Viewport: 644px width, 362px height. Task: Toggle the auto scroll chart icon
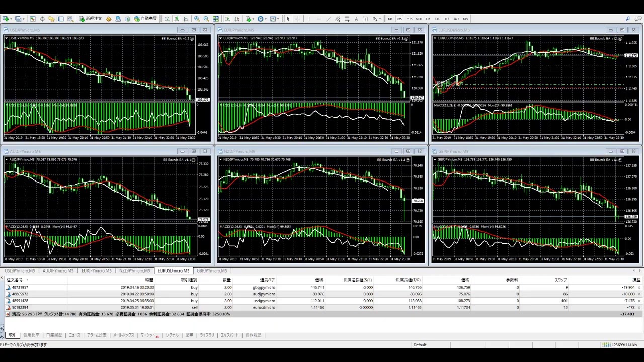pyautogui.click(x=227, y=19)
